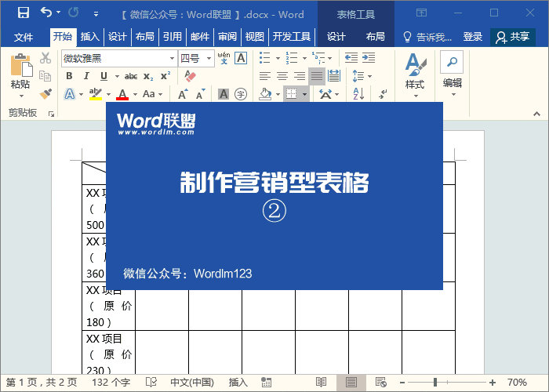Image resolution: width=549 pixels, height=392 pixels.
Task: Switch to the 引用 ribbon tab
Action: [x=173, y=37]
